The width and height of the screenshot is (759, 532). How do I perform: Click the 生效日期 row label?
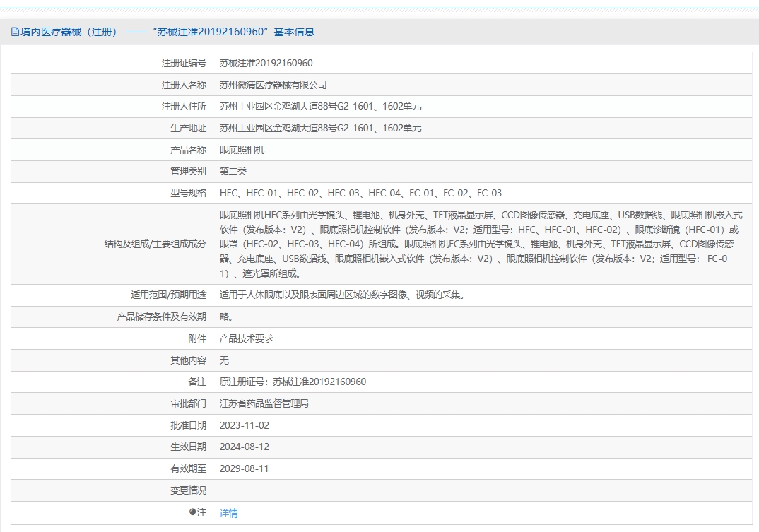(188, 447)
